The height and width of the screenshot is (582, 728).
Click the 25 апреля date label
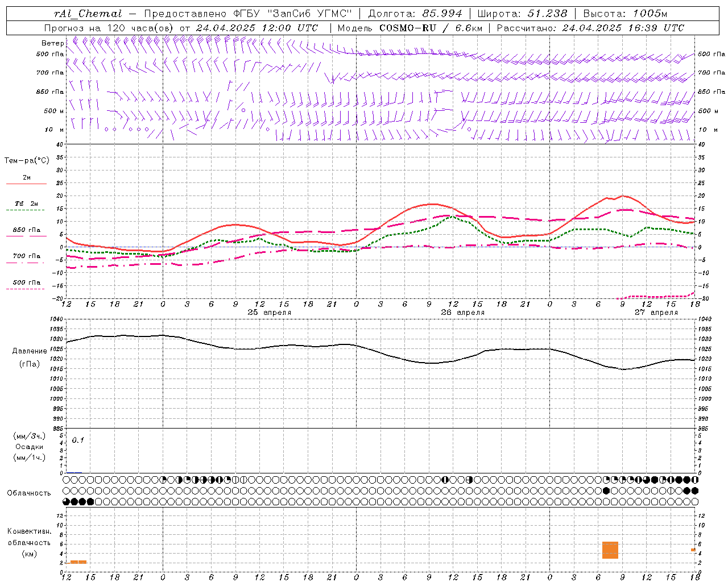coord(270,312)
